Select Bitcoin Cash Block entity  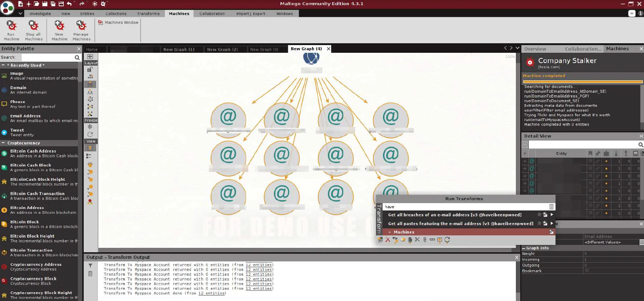coord(39,168)
